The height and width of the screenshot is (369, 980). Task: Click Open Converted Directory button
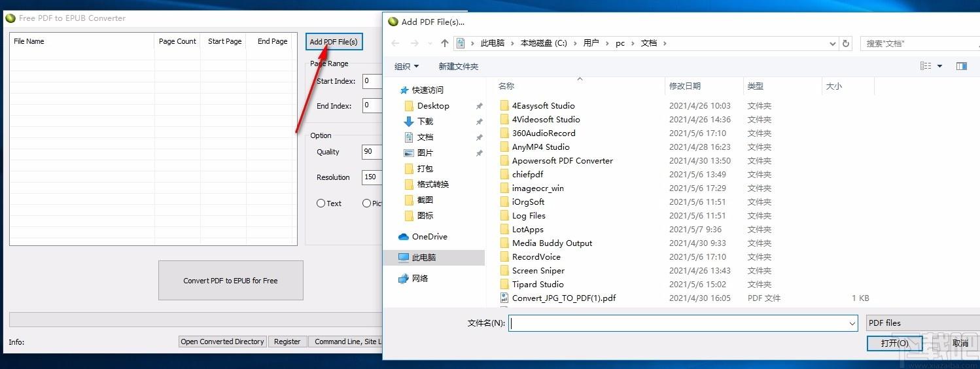click(x=222, y=342)
